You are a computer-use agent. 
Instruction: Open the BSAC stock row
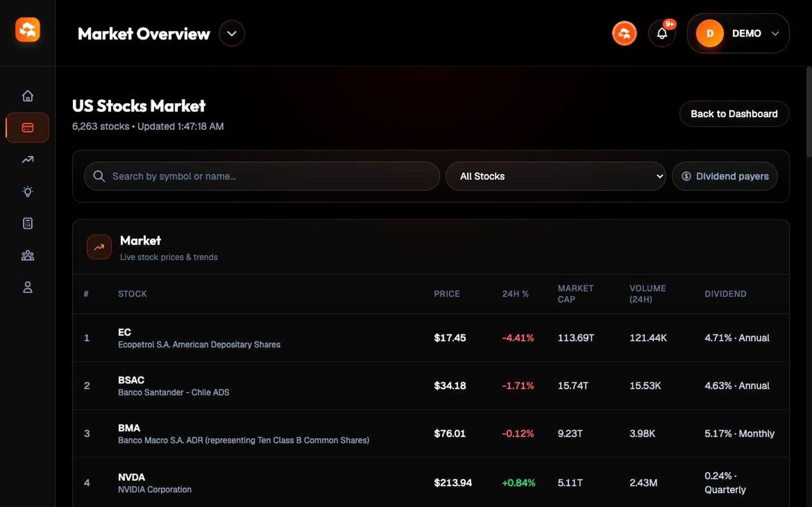coord(431,386)
